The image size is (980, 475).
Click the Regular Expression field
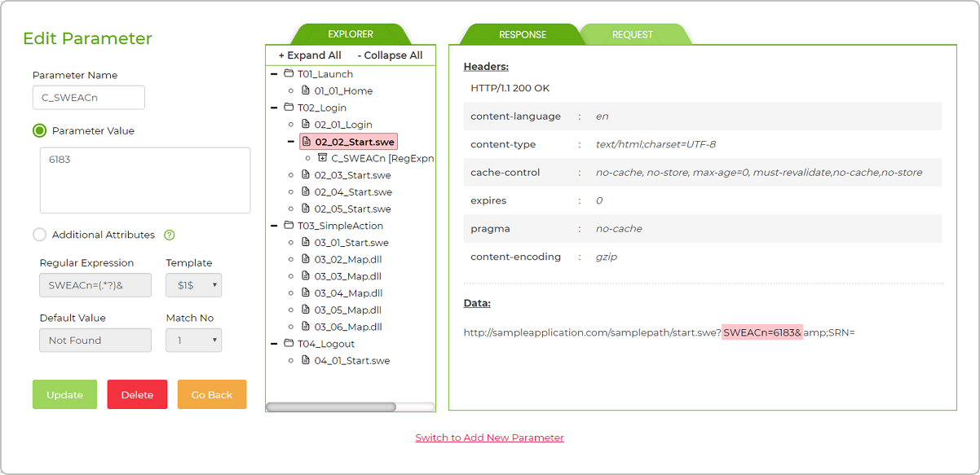click(95, 285)
